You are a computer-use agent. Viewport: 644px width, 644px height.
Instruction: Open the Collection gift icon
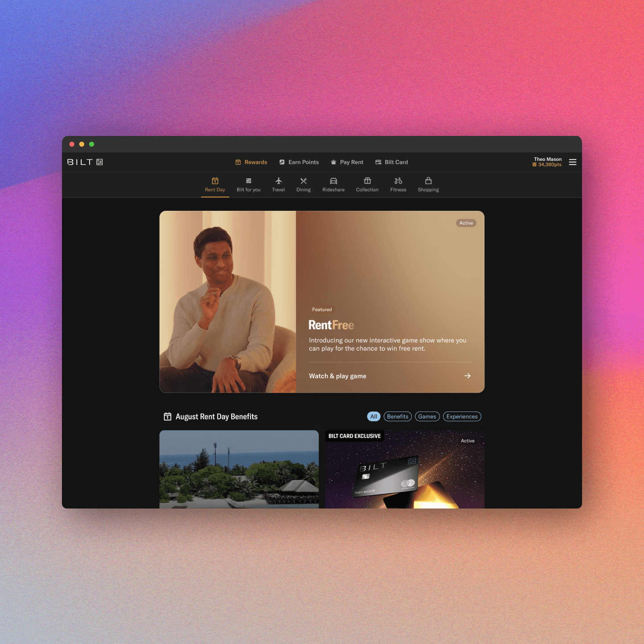(x=367, y=181)
